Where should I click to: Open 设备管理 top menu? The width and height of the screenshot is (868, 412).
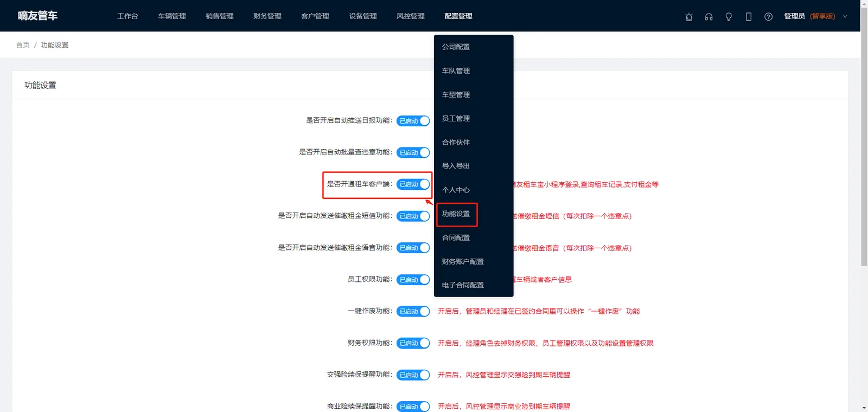363,16
